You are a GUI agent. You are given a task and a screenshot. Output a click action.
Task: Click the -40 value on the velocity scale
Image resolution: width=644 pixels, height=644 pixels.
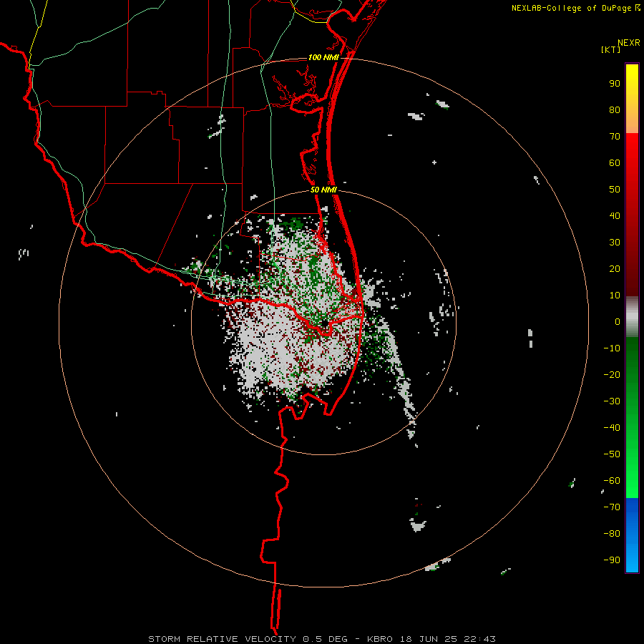pos(612,428)
